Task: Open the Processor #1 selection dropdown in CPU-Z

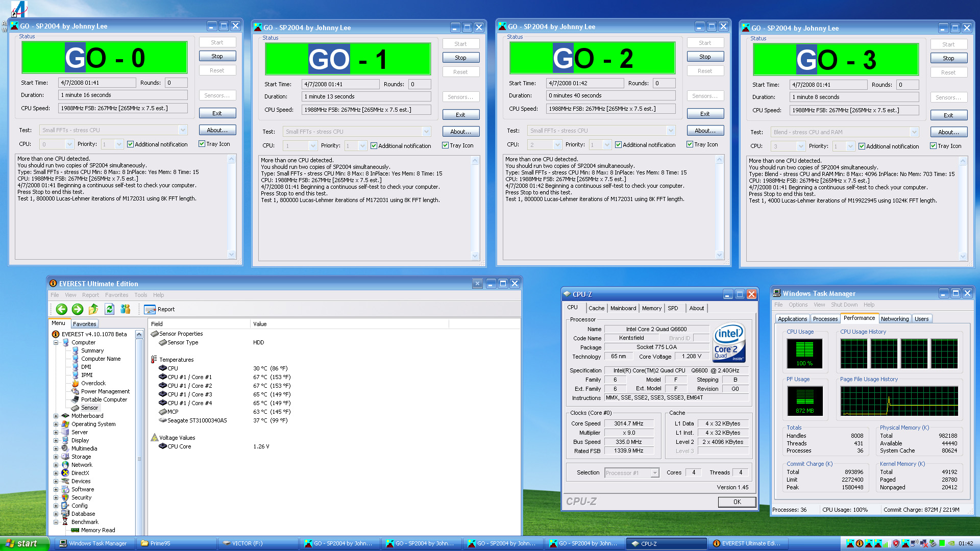Action: coord(655,473)
